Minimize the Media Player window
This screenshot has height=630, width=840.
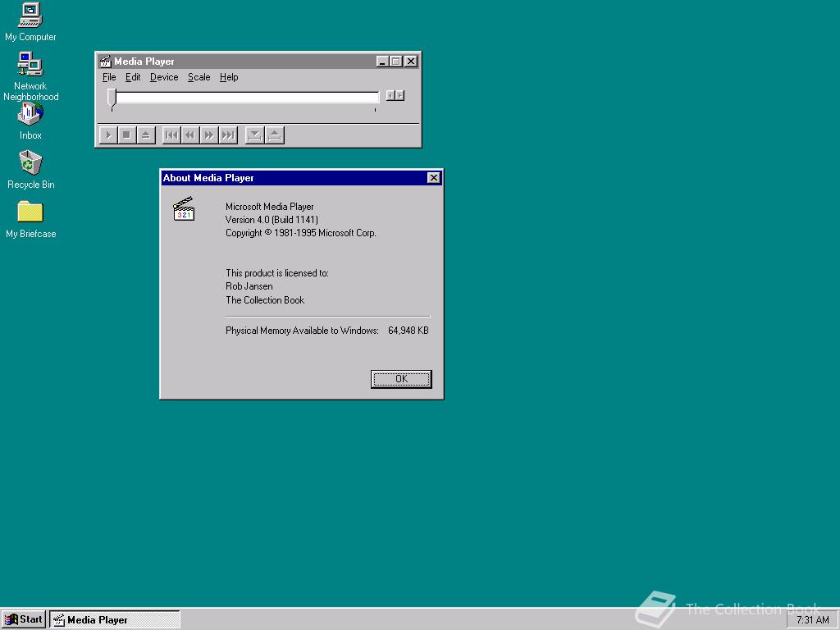point(382,62)
